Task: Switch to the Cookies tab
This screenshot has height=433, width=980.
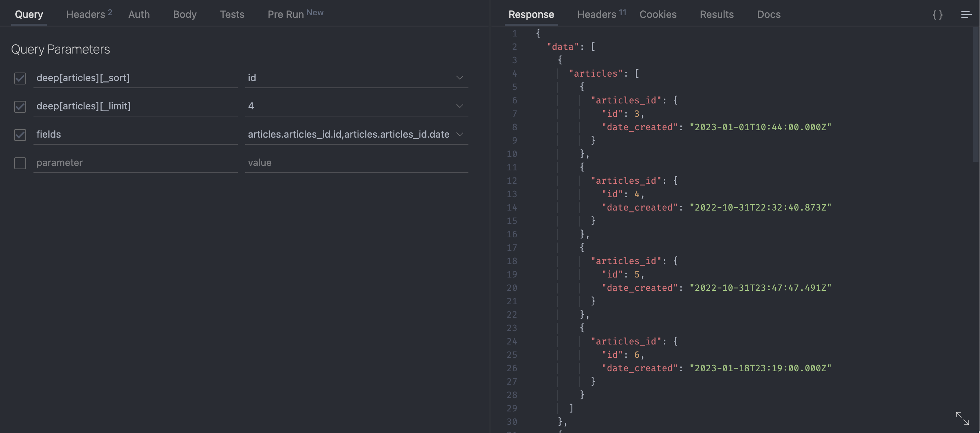Action: (x=658, y=15)
